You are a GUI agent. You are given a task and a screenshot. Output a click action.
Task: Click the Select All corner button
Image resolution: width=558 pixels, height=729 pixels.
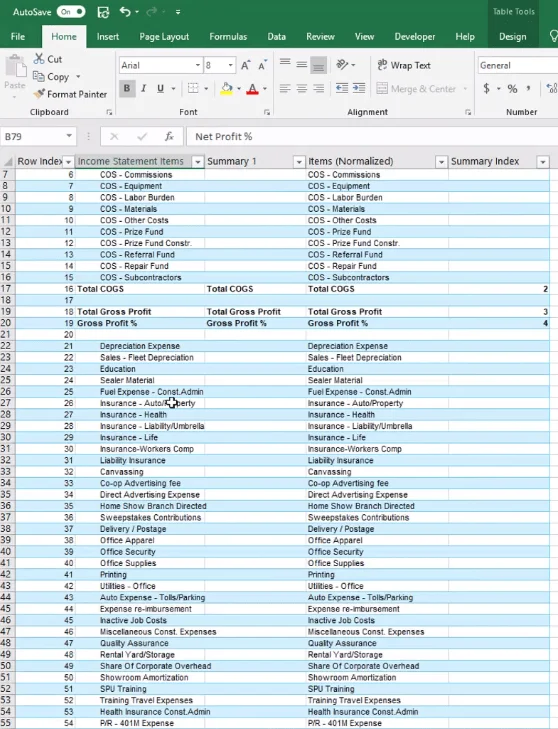(x=8, y=162)
